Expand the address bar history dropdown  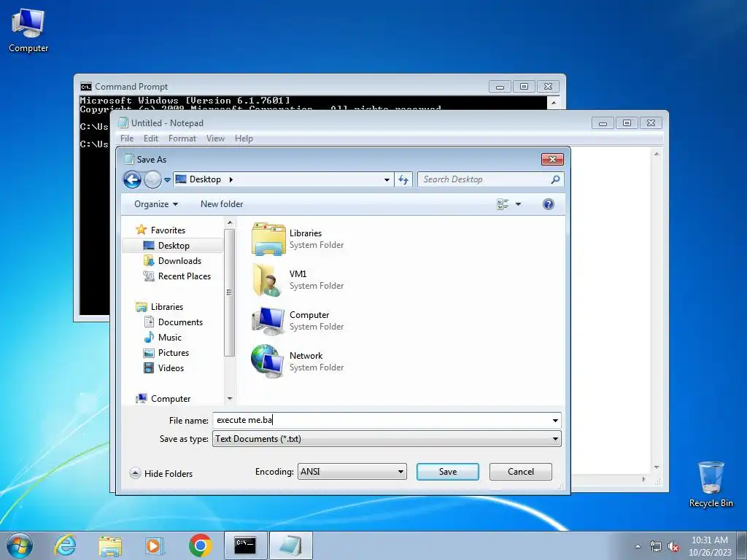pos(387,179)
